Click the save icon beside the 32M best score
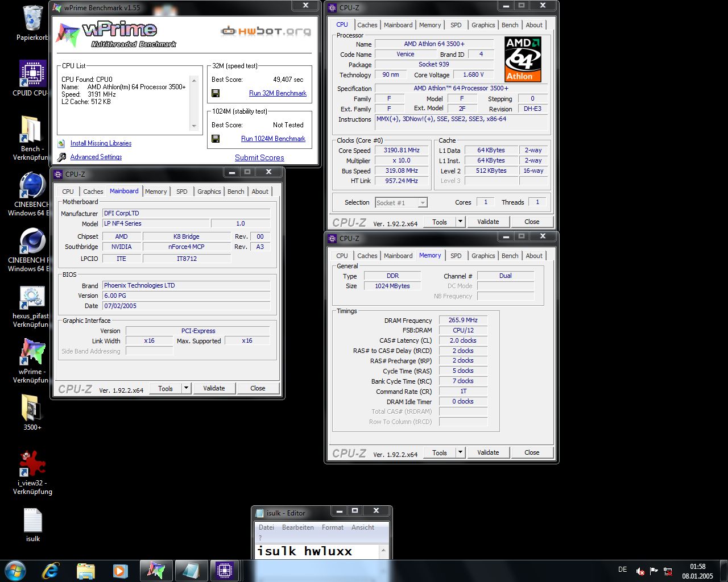 coord(216,93)
